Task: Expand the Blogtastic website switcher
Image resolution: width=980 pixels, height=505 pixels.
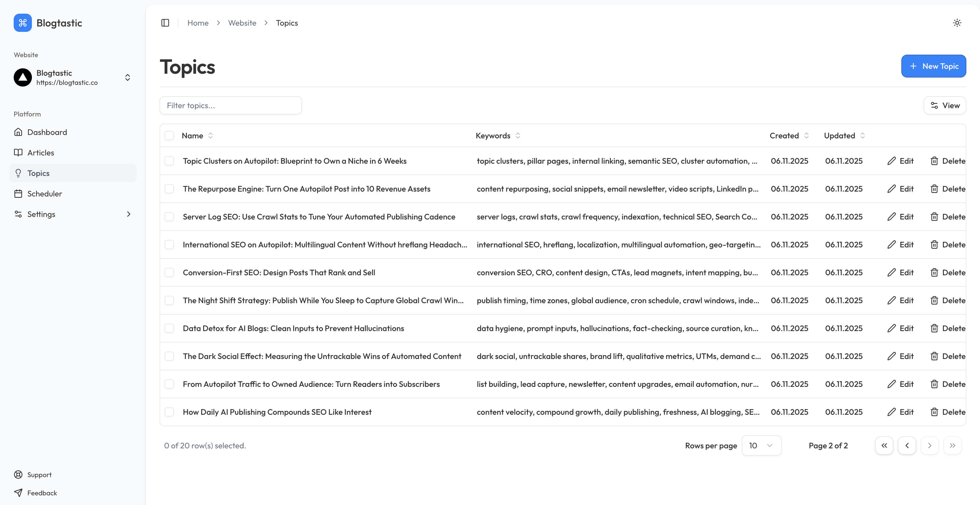Action: (x=127, y=78)
